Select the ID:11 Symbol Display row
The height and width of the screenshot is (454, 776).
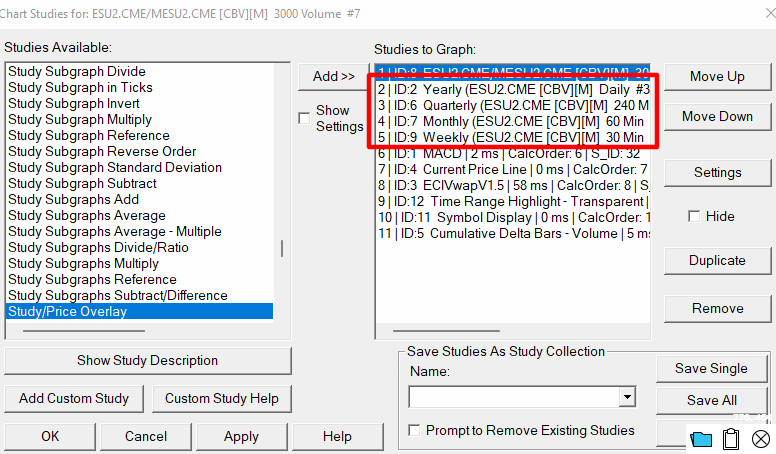[513, 217]
